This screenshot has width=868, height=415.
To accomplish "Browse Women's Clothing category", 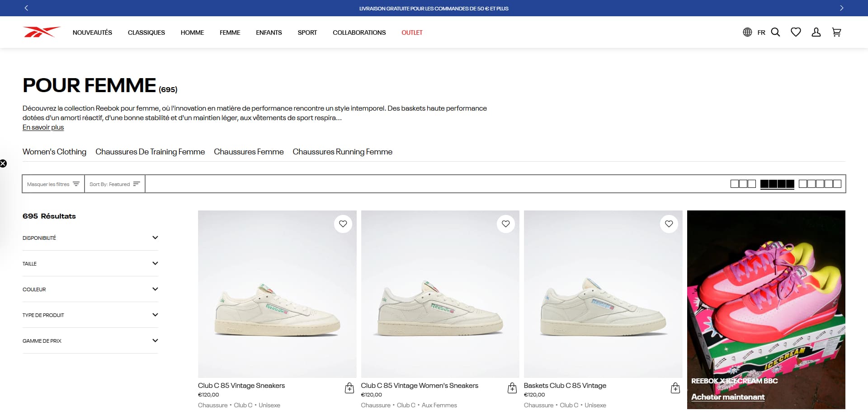I will tap(54, 152).
